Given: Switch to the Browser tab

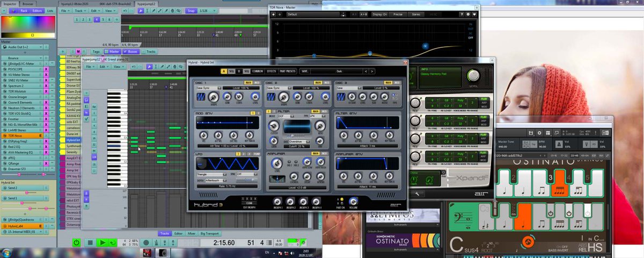Looking at the screenshot, I should click(28, 4).
